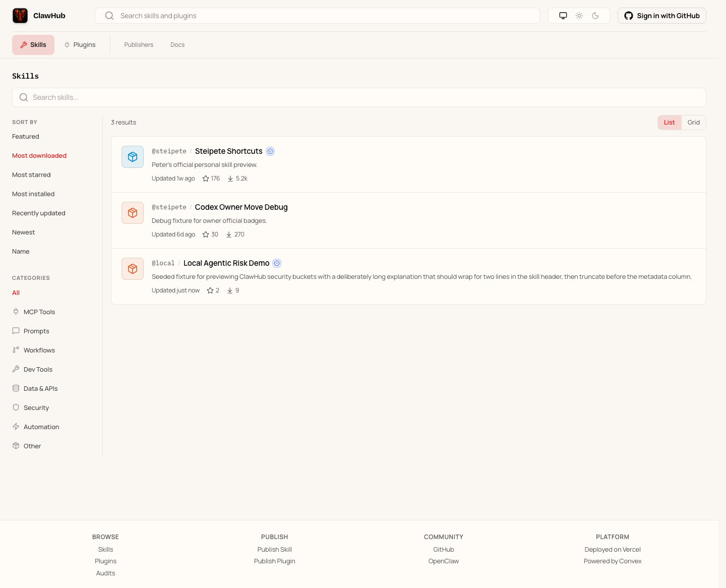Click download icon showing 9
Screen dimensions: 726x588
(230, 290)
